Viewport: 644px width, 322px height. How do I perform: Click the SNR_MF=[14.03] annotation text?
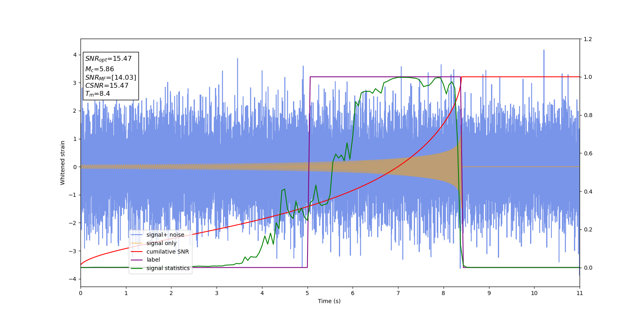pyautogui.click(x=111, y=78)
